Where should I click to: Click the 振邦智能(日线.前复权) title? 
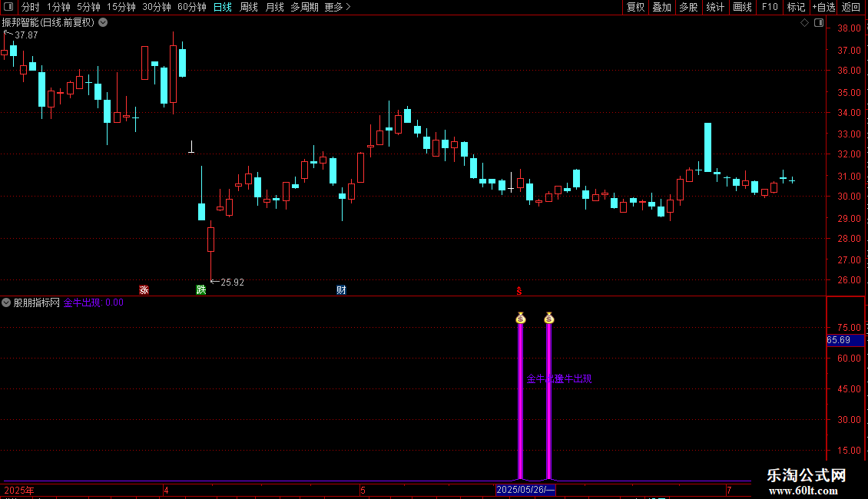pyautogui.click(x=48, y=23)
